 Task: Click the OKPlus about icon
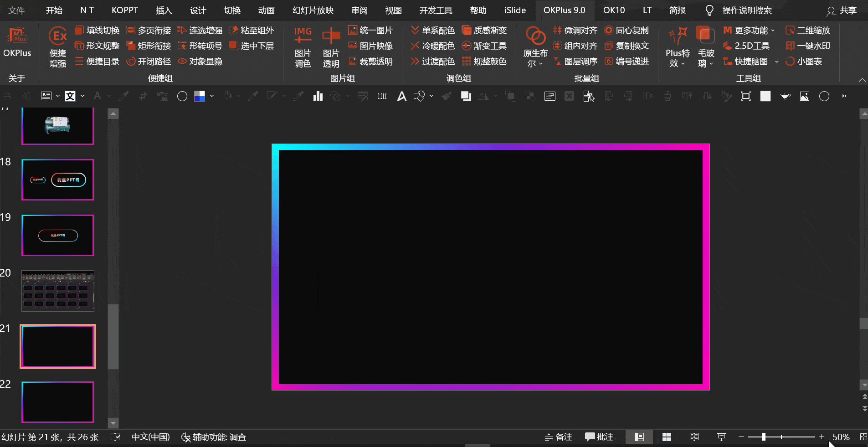(17, 42)
